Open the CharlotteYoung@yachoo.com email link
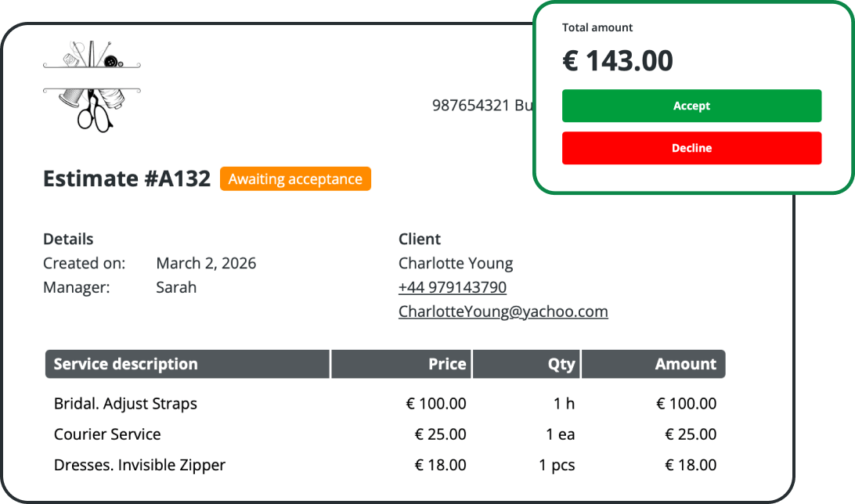The image size is (855, 504). pyautogui.click(x=503, y=311)
